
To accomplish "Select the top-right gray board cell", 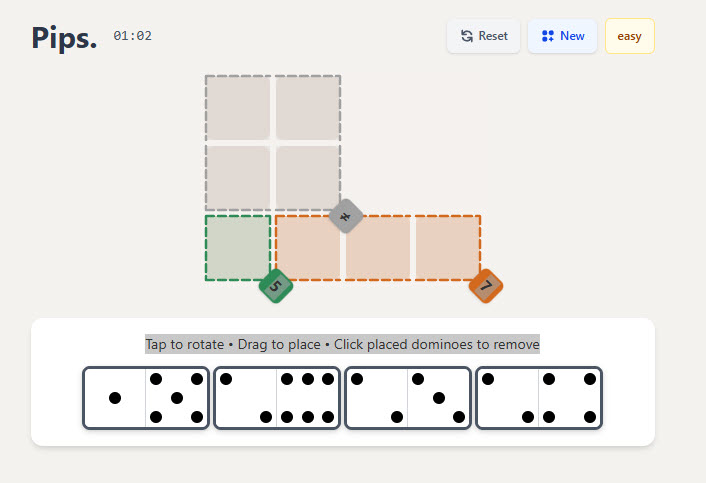I will click(308, 108).
